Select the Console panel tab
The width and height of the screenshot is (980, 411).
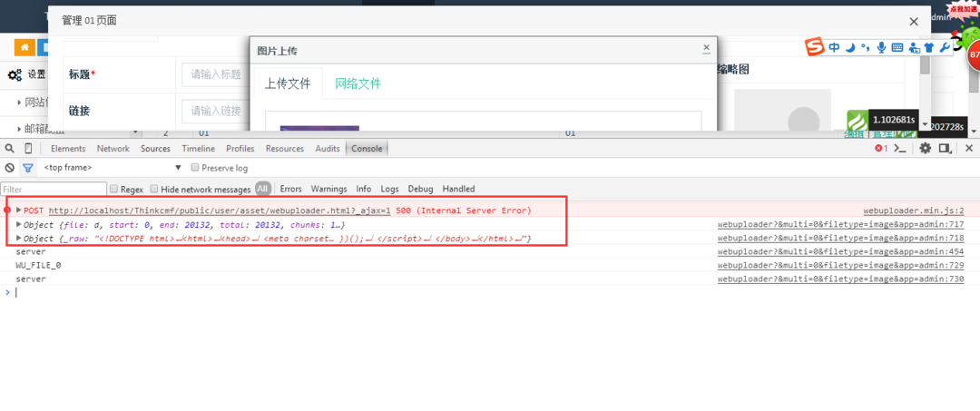click(x=367, y=148)
